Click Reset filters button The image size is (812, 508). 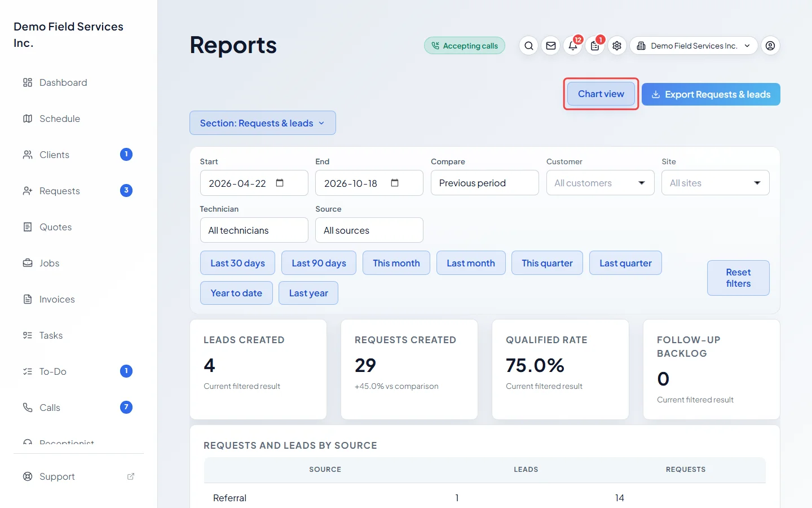[x=738, y=278]
